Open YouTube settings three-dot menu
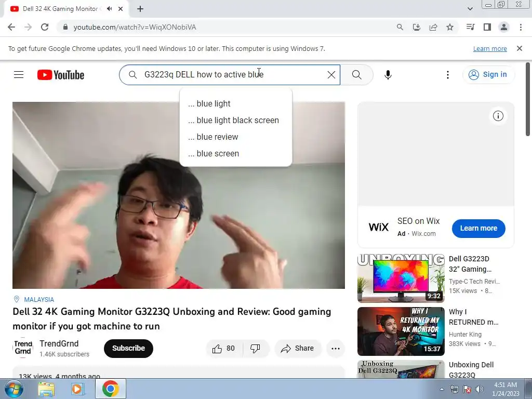 [x=447, y=75]
